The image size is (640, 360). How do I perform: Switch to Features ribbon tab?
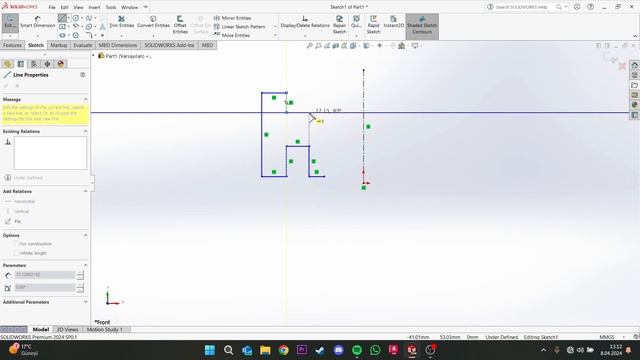click(12, 45)
